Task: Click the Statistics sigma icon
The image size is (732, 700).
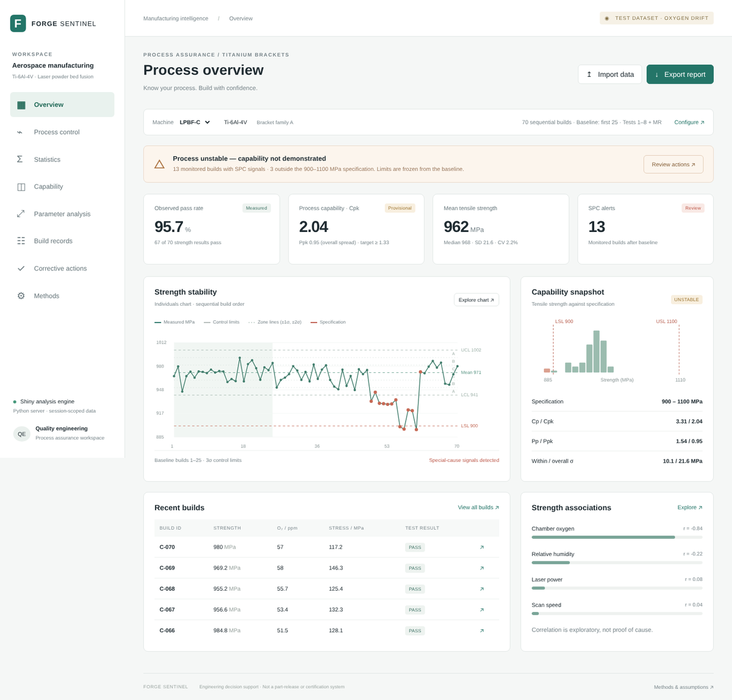Action: coord(20,159)
